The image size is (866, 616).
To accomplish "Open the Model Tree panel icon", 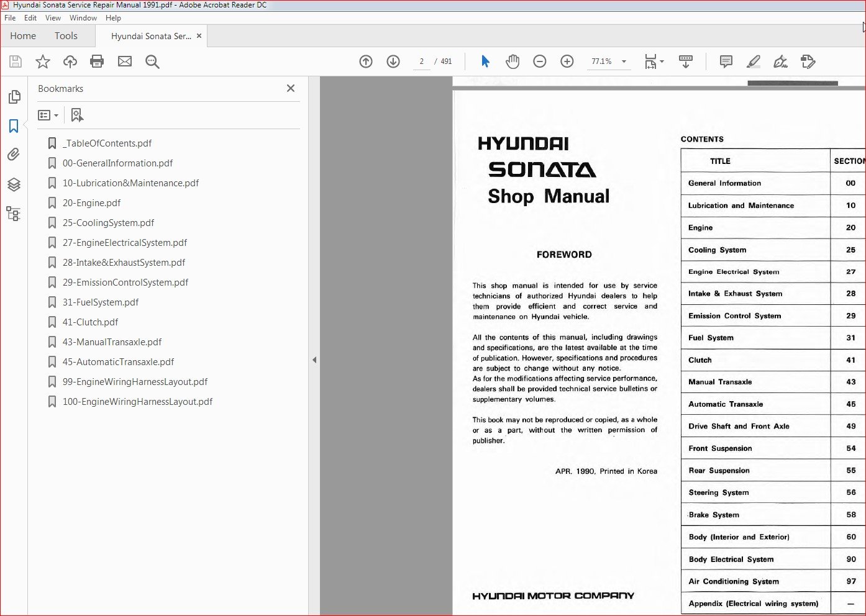I will point(14,214).
